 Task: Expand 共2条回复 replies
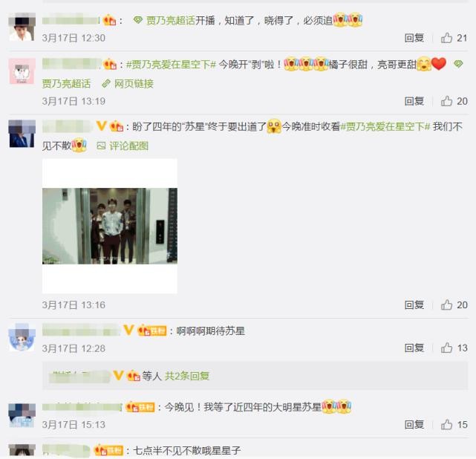point(187,376)
